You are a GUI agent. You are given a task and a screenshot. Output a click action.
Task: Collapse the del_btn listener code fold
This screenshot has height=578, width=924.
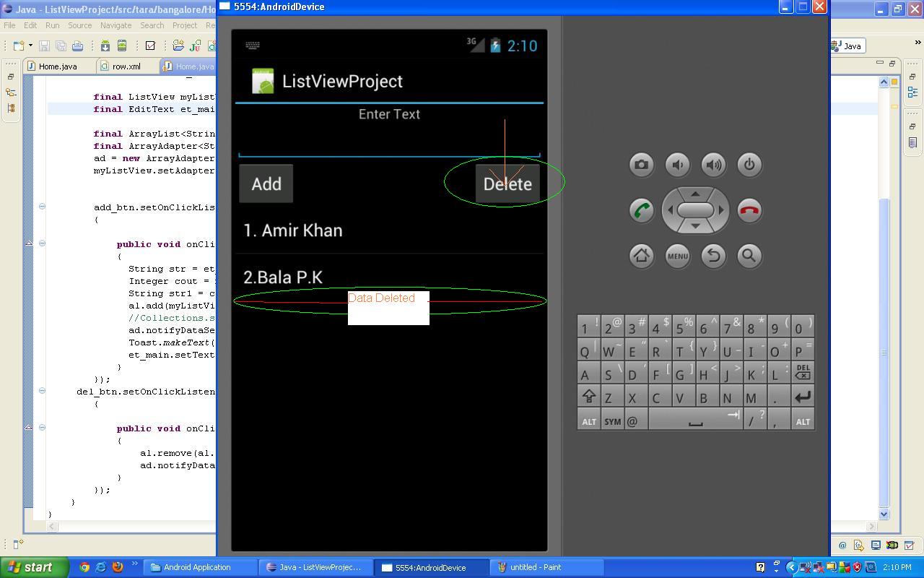42,391
